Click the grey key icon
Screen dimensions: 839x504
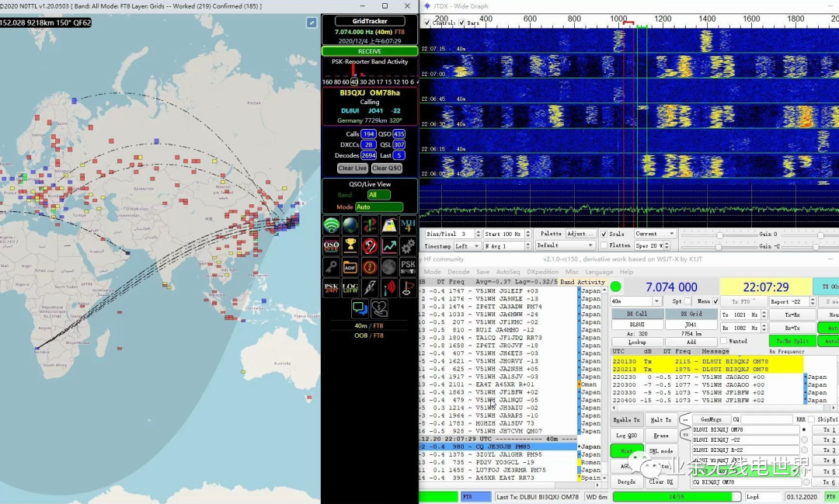pos(331,267)
